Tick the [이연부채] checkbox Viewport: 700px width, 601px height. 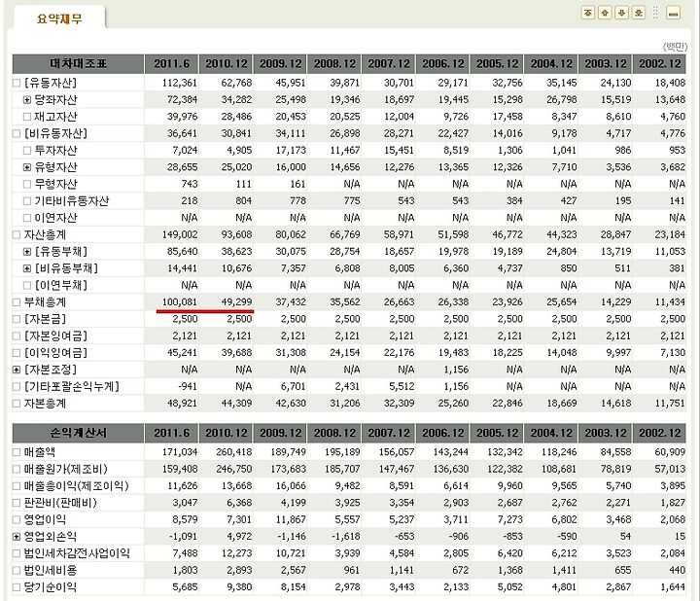(x=27, y=285)
